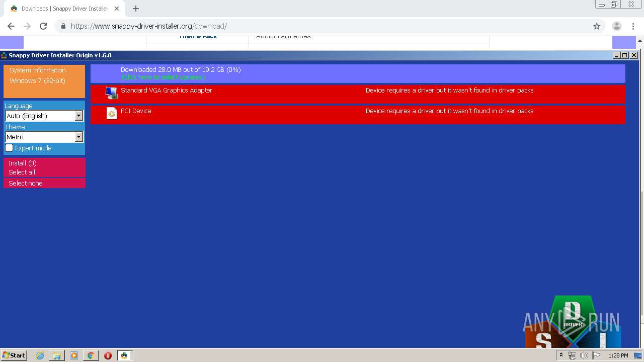This screenshot has width=644, height=362.
Task: Click the Standard VGA Graphics Adapter monitor icon
Action: click(x=111, y=93)
